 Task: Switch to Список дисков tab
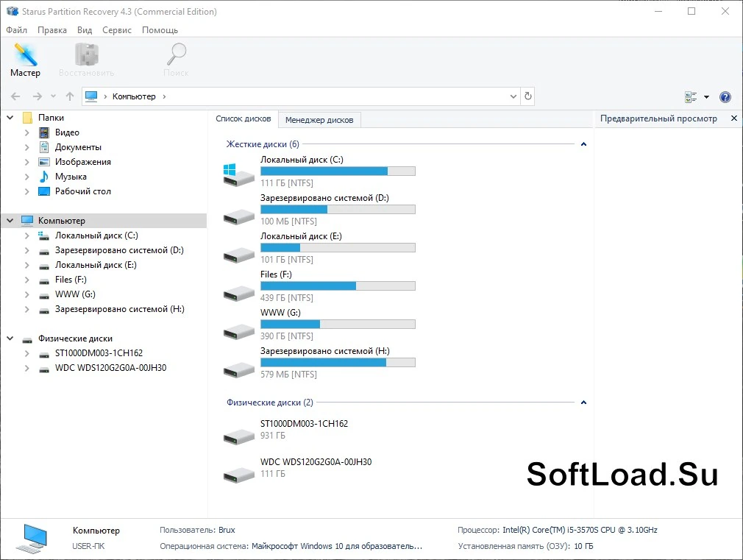tap(243, 118)
